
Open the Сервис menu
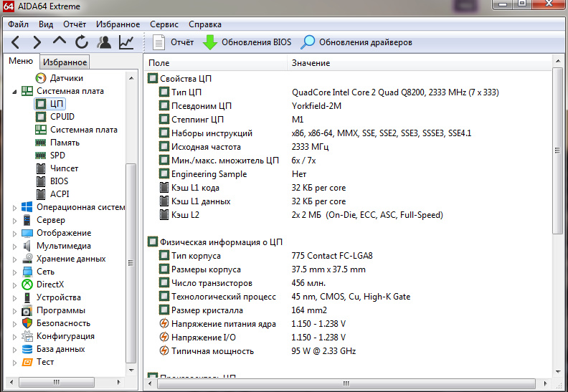coord(164,24)
